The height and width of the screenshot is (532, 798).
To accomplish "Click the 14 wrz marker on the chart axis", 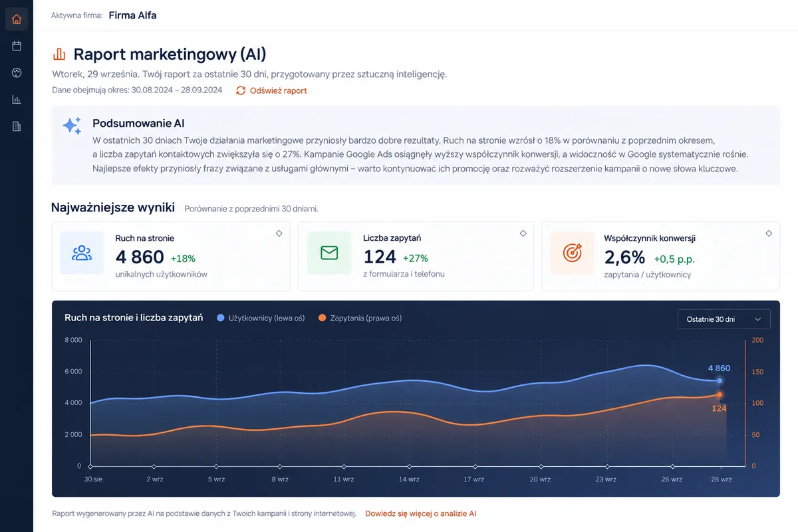I will point(409,467).
